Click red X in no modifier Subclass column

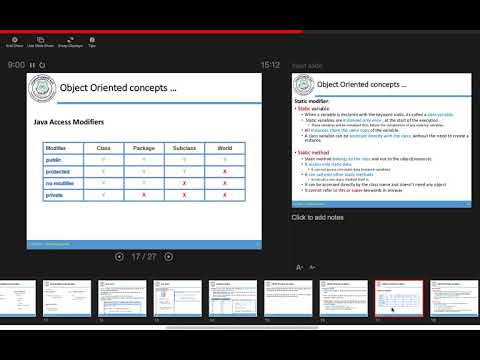pos(184,183)
